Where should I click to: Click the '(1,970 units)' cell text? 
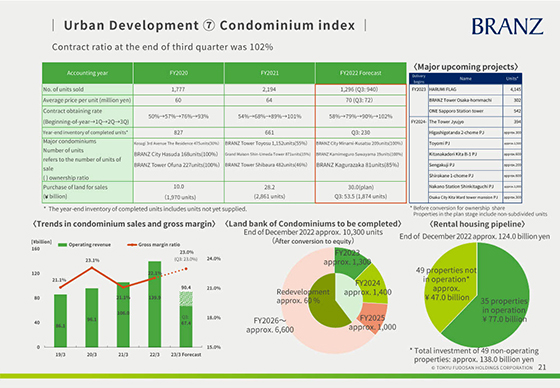[180, 197]
